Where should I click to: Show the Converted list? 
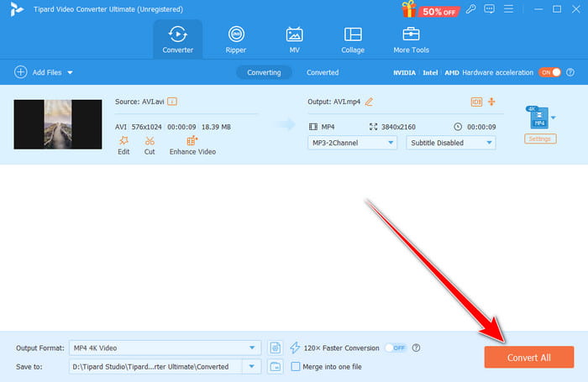(x=323, y=72)
